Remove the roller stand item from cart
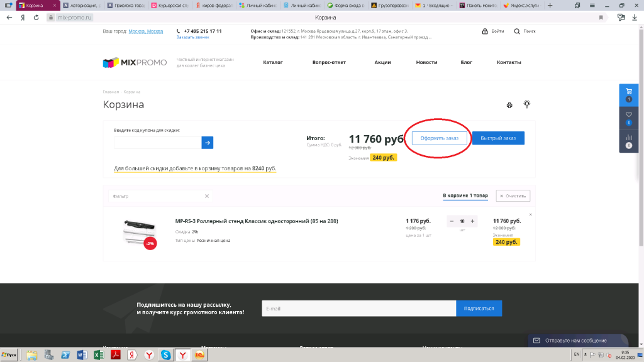Image resolution: width=644 pixels, height=362 pixels. point(530,214)
